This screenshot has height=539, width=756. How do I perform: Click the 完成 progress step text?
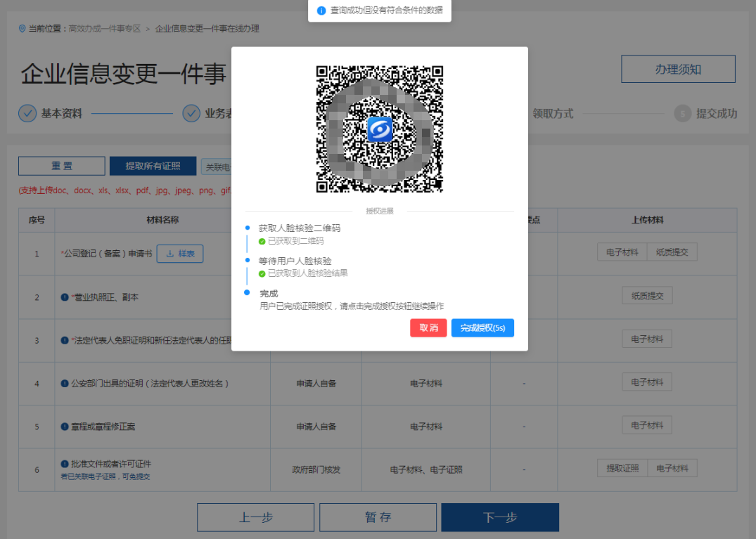[x=269, y=293]
